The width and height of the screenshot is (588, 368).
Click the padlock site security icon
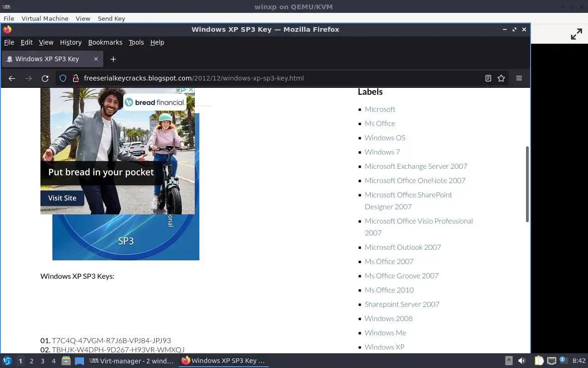pyautogui.click(x=76, y=78)
